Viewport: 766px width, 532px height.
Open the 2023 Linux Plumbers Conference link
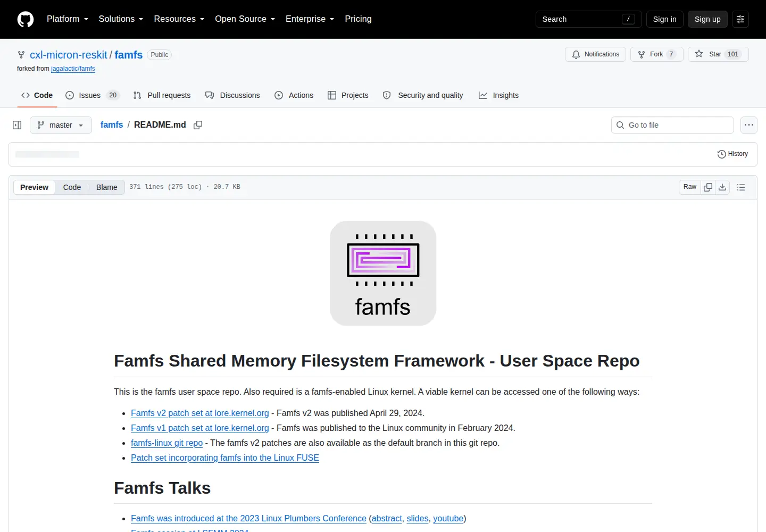pyautogui.click(x=248, y=518)
